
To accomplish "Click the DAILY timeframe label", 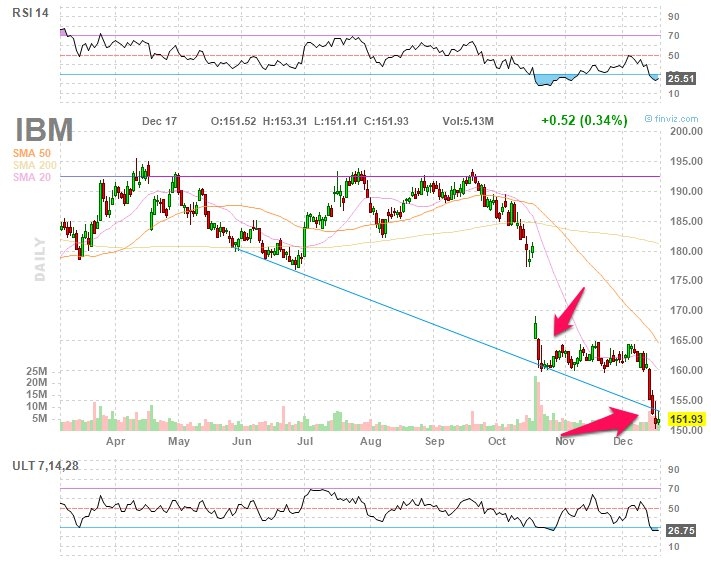I will 40,259.
